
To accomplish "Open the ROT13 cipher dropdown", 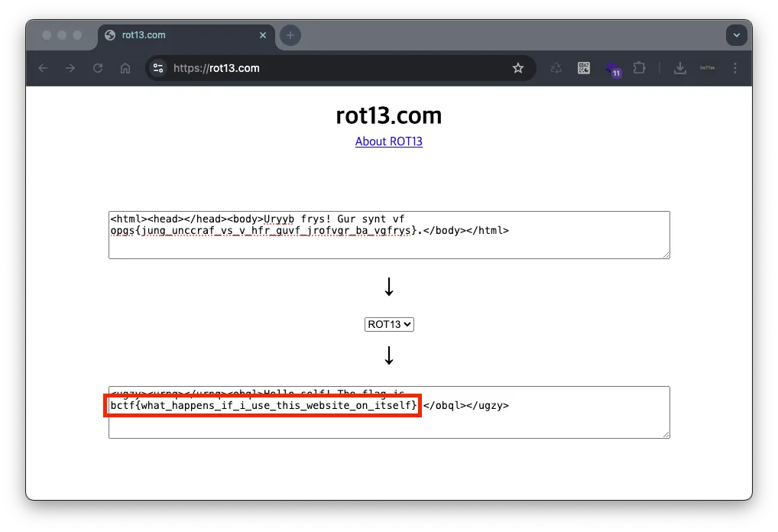I will coord(389,324).
